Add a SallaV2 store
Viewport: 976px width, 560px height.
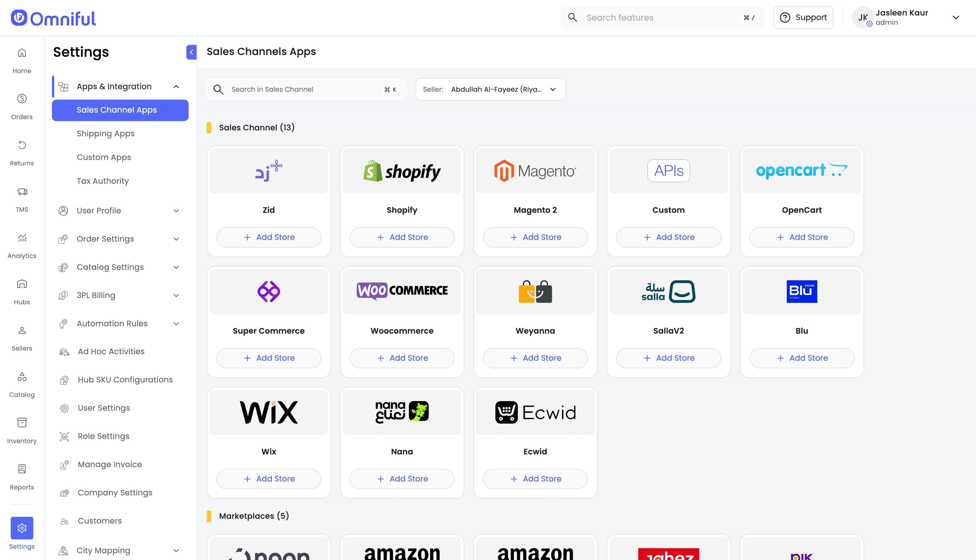pos(669,358)
